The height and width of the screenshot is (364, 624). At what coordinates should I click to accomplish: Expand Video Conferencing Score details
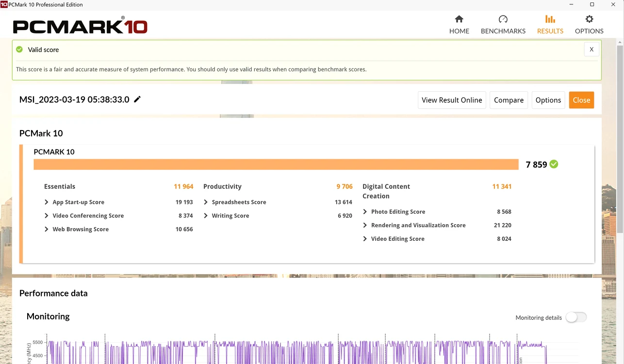coord(47,215)
